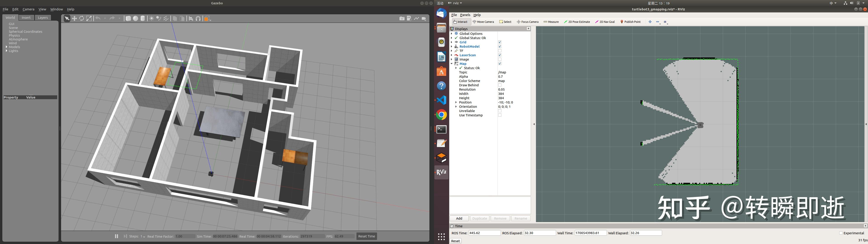This screenshot has height=244, width=868.
Task: Pause the Gazebo simulation
Action: (117, 236)
